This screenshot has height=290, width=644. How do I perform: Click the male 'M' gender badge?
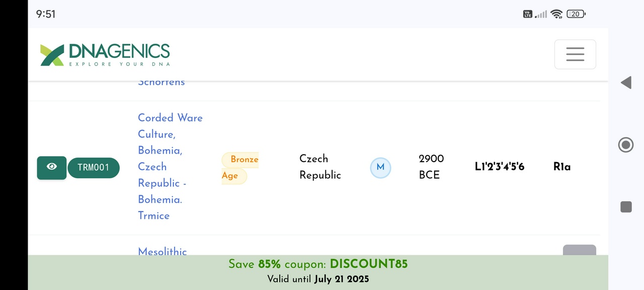(380, 168)
